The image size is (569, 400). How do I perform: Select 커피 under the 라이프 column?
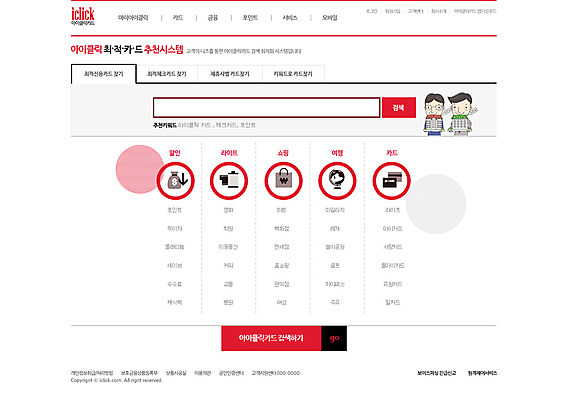[x=228, y=265]
